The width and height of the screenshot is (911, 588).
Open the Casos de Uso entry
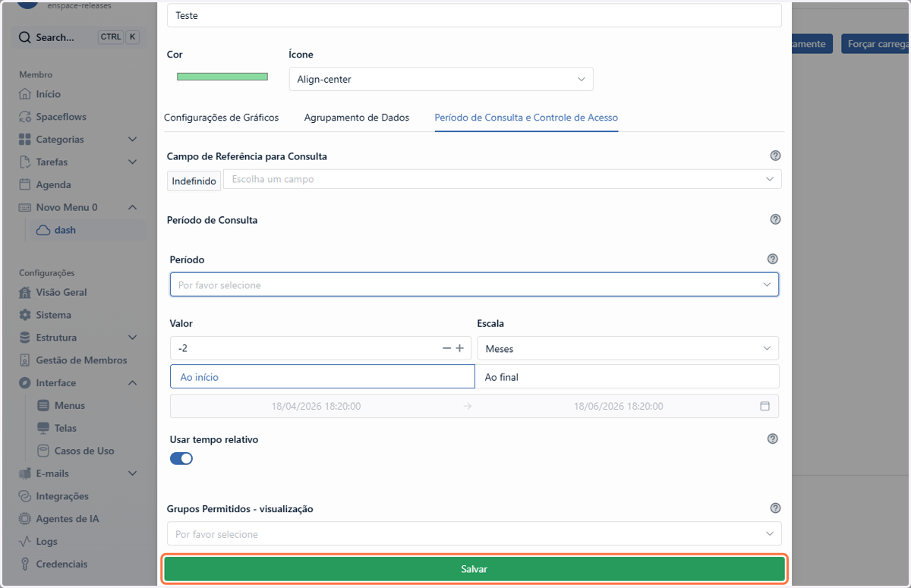click(x=84, y=451)
